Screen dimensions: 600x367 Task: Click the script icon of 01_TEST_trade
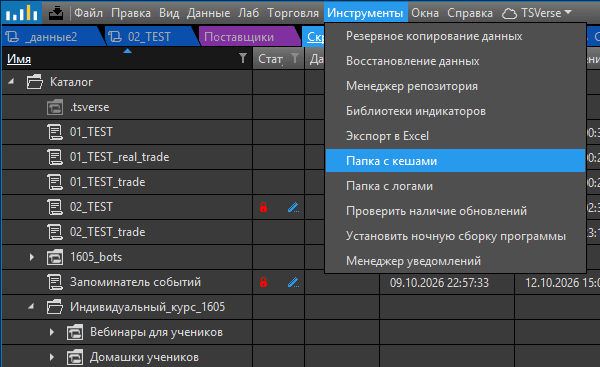click(x=55, y=182)
